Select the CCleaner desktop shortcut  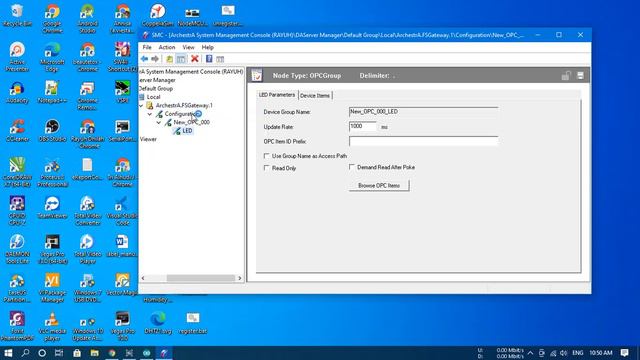[17, 131]
